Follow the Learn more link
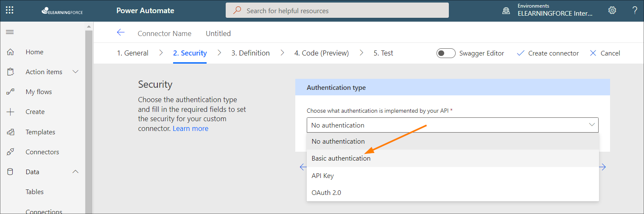The width and height of the screenshot is (644, 214). tap(190, 129)
